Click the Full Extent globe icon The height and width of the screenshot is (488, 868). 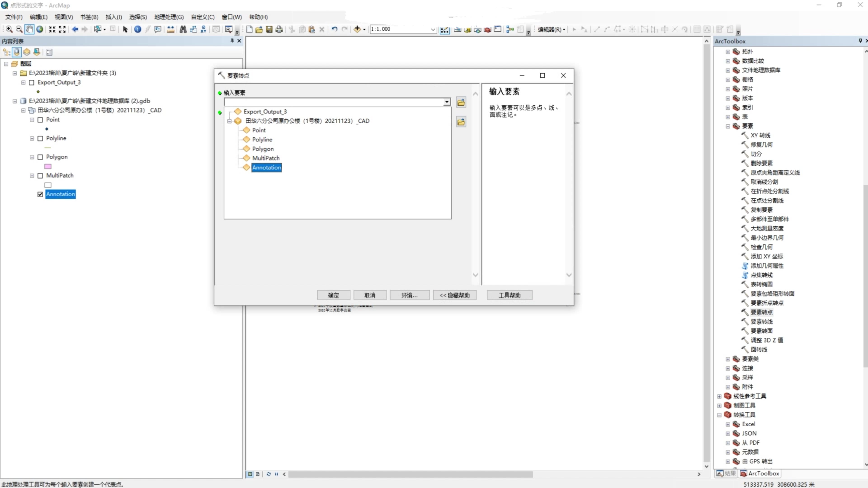click(x=40, y=29)
